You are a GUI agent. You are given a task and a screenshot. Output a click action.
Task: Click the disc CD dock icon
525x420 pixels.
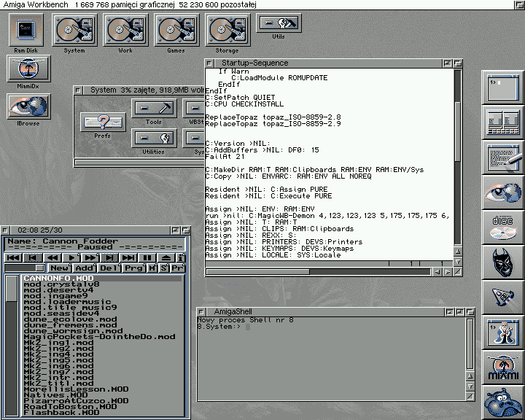click(x=502, y=227)
